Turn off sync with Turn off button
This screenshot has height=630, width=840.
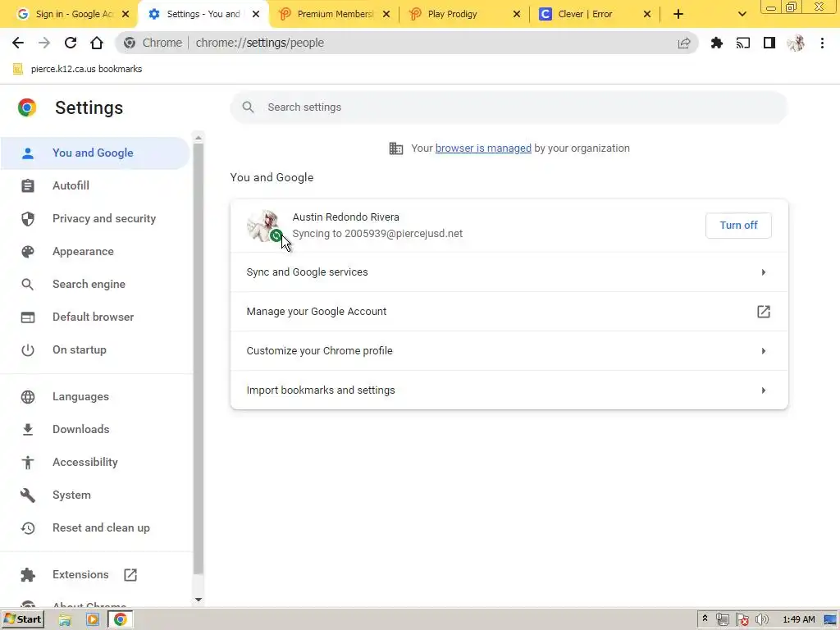(x=738, y=226)
